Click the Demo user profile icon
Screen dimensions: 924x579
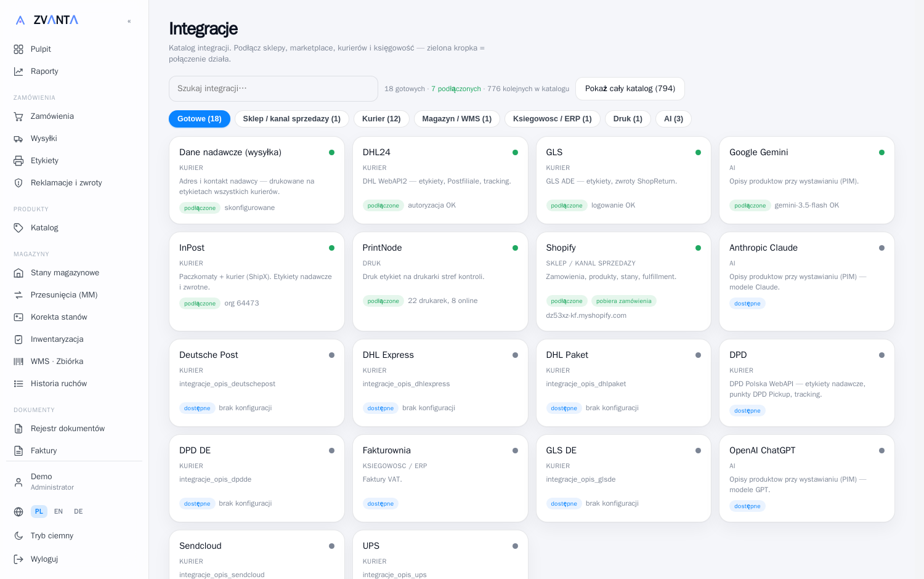click(18, 482)
